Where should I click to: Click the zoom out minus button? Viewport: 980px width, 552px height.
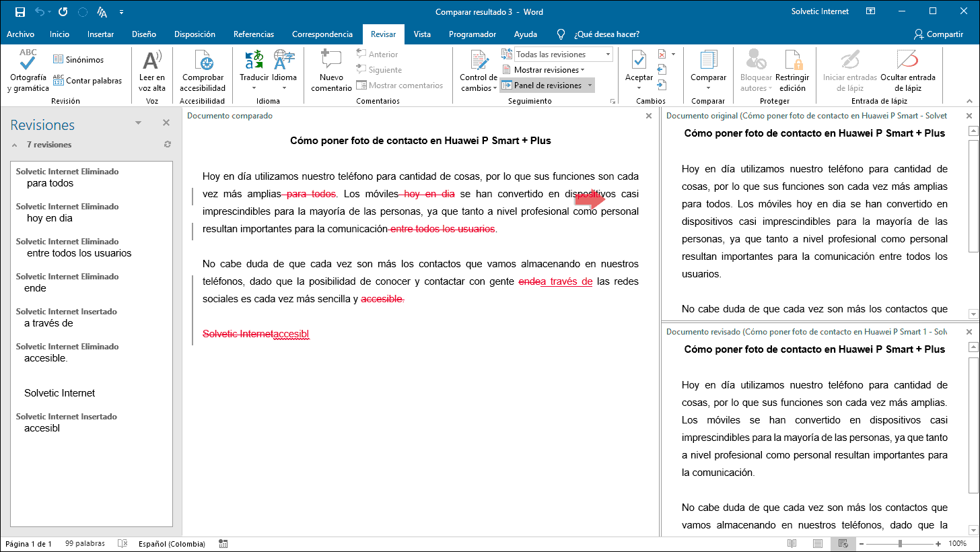[x=861, y=544]
